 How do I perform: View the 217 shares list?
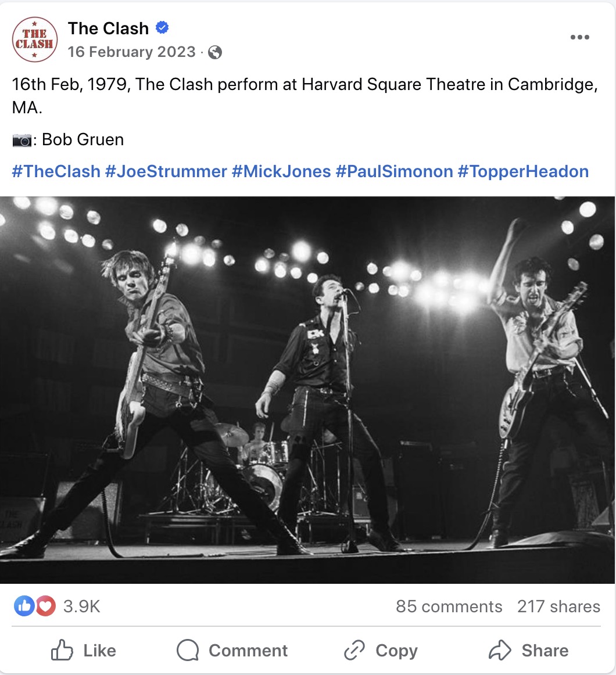[558, 606]
